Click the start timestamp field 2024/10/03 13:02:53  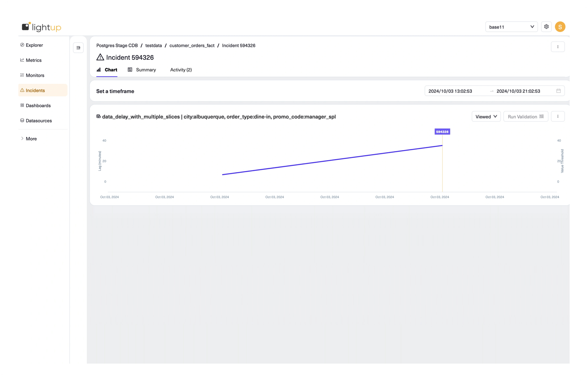click(x=450, y=91)
